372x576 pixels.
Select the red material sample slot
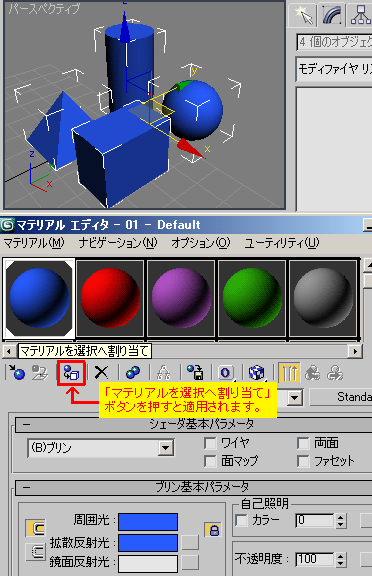click(x=110, y=298)
